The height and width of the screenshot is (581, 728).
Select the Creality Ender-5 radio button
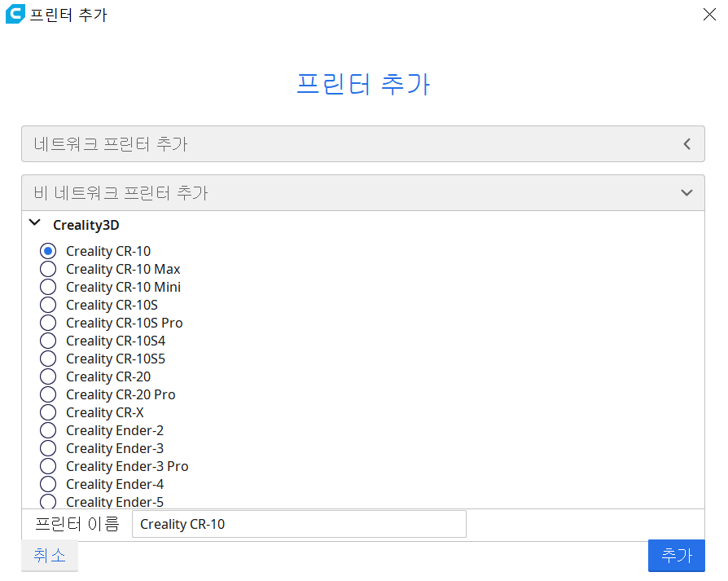pos(48,502)
